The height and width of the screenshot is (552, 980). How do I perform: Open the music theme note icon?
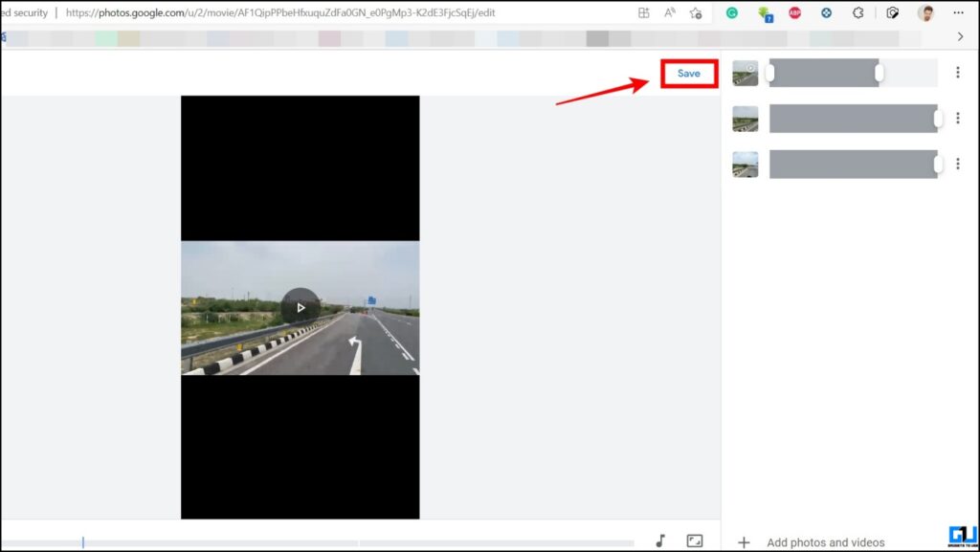pos(660,541)
